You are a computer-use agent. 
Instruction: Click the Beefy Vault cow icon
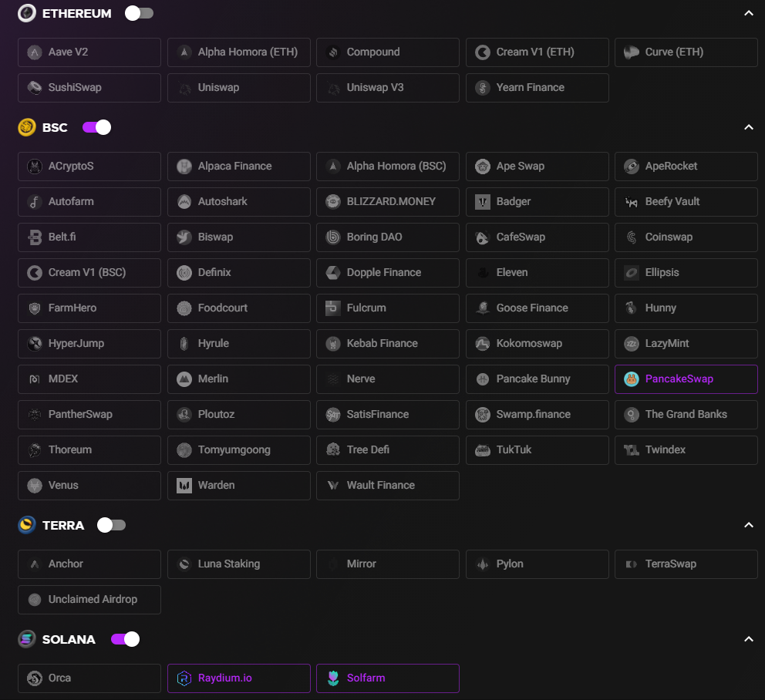pos(632,201)
